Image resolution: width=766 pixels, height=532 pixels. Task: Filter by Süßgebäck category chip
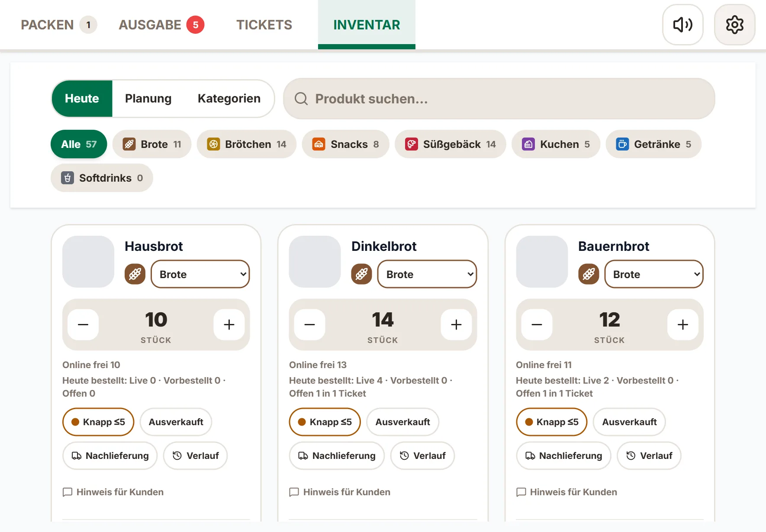click(x=451, y=144)
